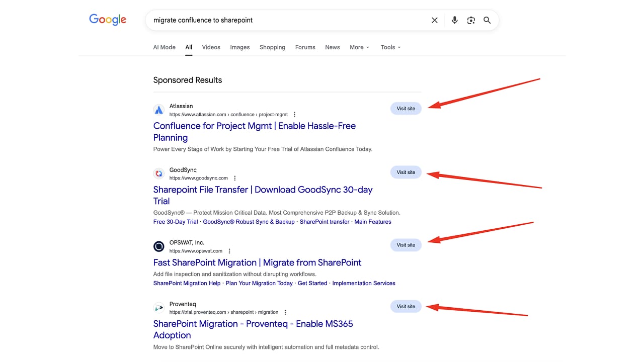644x362 pixels.
Task: Open the three-dot menu for the OPSWAT ad
Action: point(229,251)
